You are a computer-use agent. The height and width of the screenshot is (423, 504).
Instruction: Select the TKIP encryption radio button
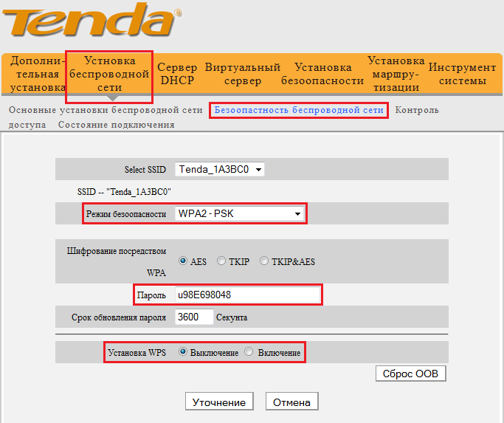coord(221,261)
